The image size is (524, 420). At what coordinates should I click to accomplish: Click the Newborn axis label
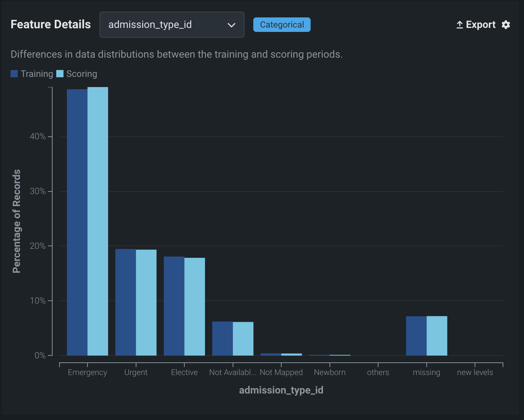click(329, 372)
